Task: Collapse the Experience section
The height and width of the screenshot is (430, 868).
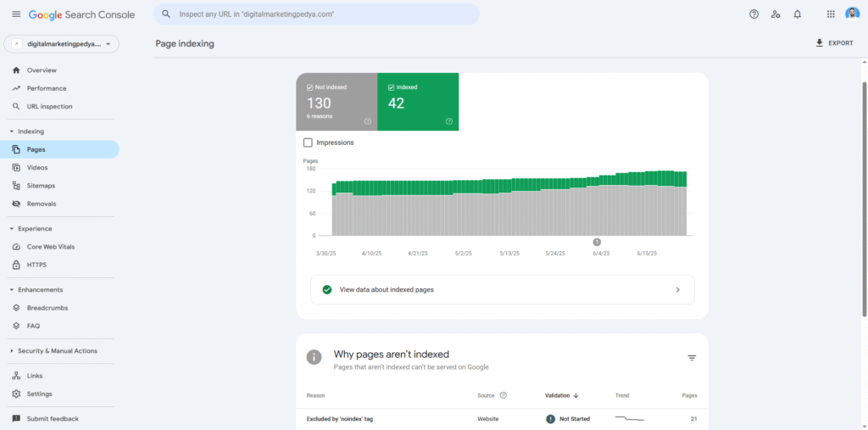Action: (12, 229)
